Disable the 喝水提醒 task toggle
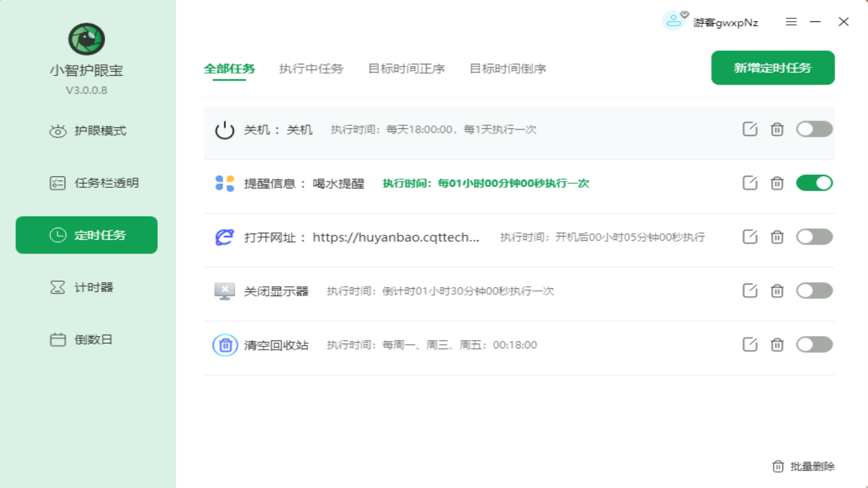Image resolution: width=868 pixels, height=488 pixels. (814, 182)
